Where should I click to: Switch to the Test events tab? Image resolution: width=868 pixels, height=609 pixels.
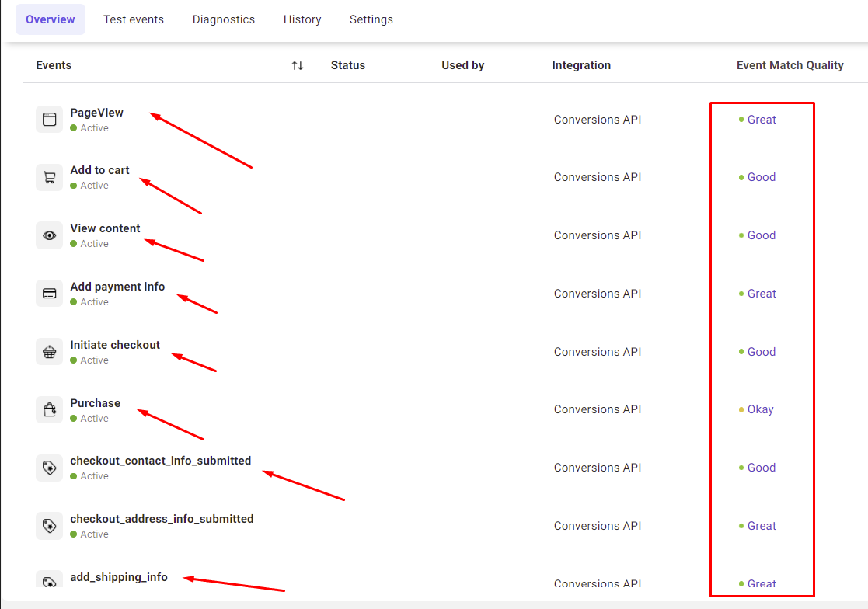pos(134,19)
